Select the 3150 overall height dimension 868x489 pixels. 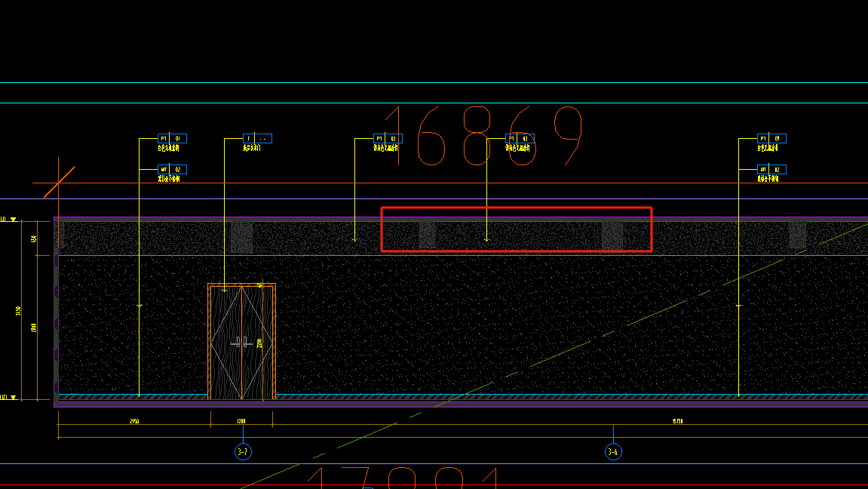coord(19,311)
